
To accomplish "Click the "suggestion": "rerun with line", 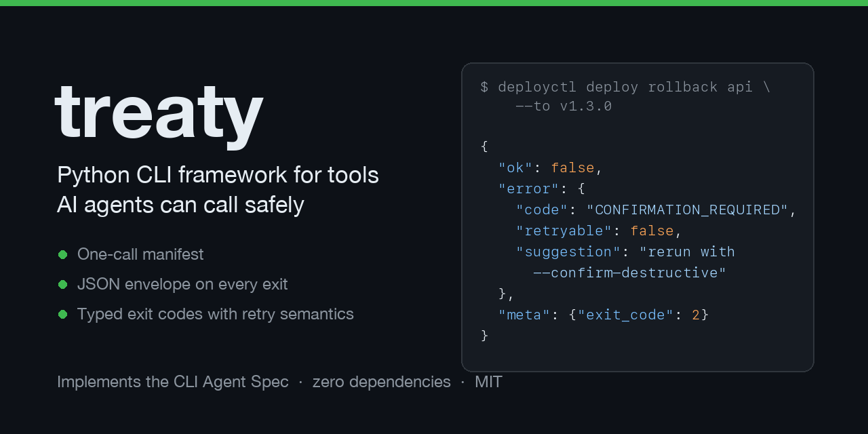I will point(625,252).
